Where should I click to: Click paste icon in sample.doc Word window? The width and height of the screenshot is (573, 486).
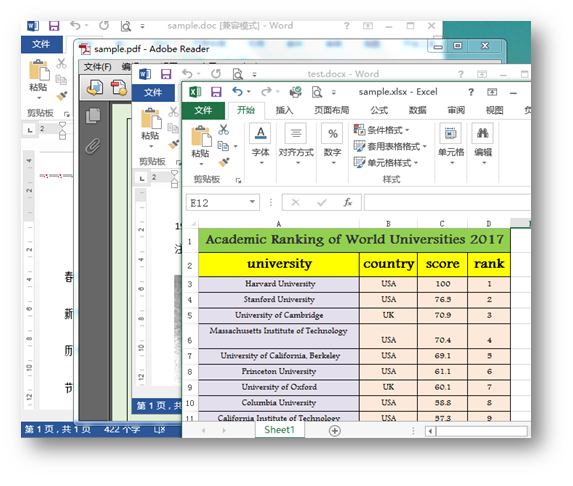[39, 70]
